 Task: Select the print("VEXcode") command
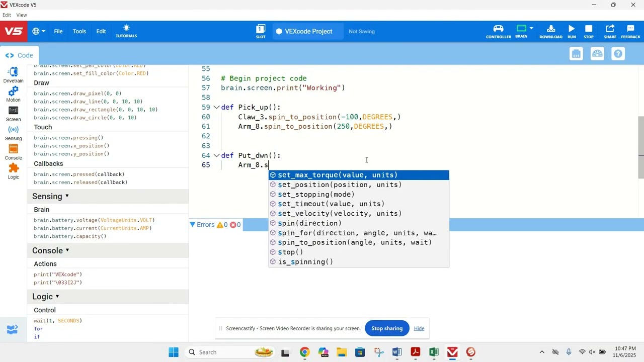tap(58, 275)
